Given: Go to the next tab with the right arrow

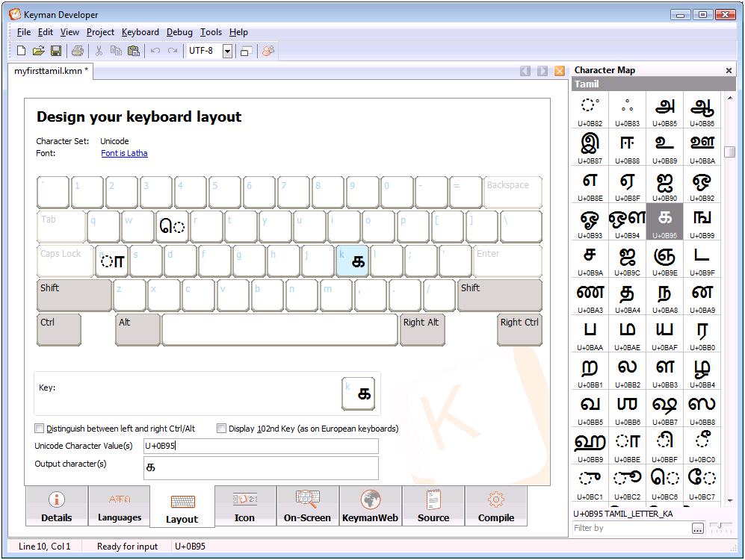Looking at the screenshot, I should (x=542, y=71).
